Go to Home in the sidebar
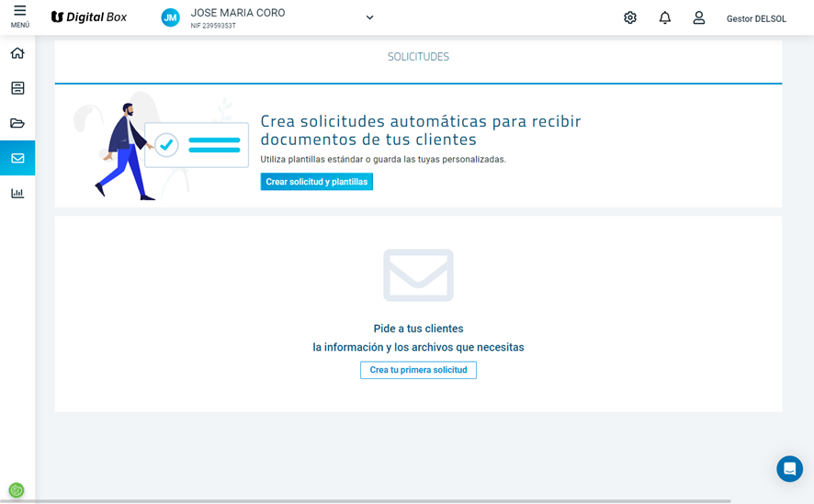This screenshot has width=814, height=504. tap(17, 53)
